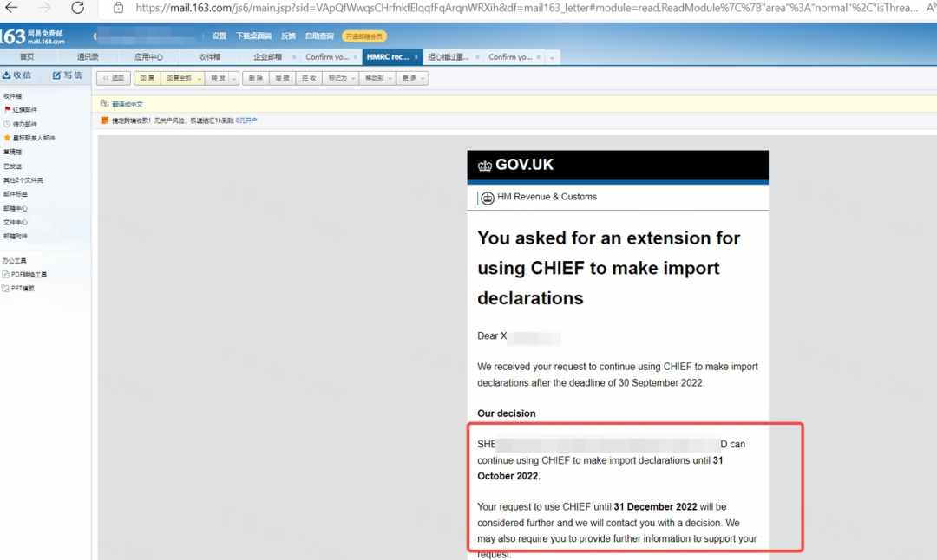The height and width of the screenshot is (560, 937).
Task: Open the reply-all dropdown arrow
Action: coord(199,78)
